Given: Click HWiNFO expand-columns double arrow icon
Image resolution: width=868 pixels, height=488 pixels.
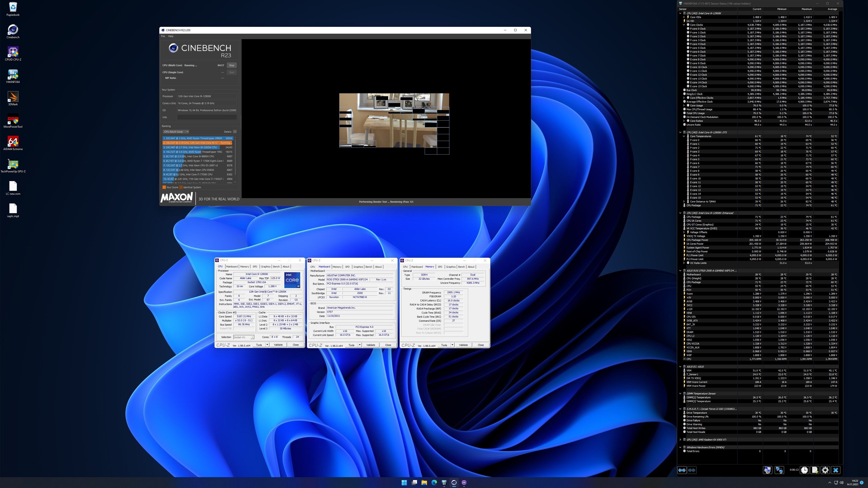Looking at the screenshot, I should pos(682,470).
